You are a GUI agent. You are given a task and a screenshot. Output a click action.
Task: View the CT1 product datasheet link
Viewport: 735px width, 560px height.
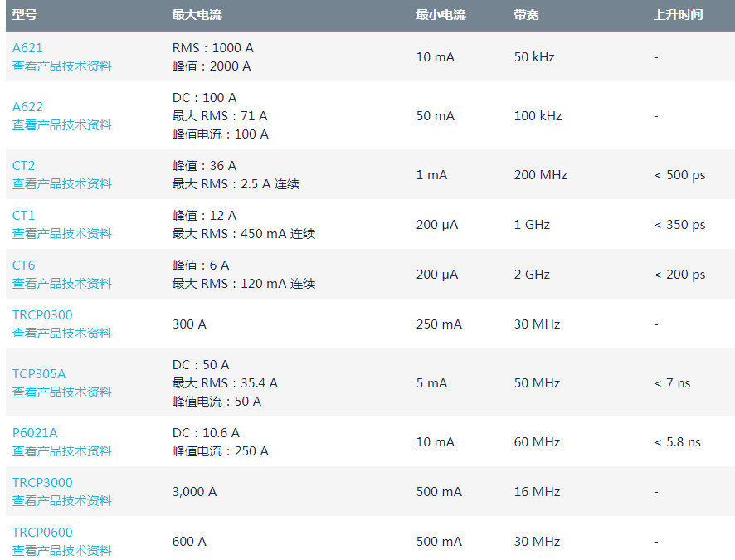point(62,234)
